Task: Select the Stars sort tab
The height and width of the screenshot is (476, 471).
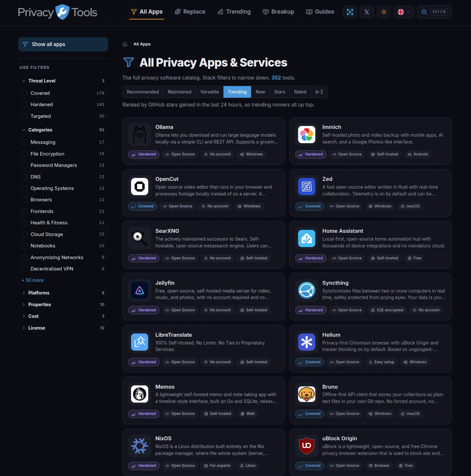Action: click(280, 92)
